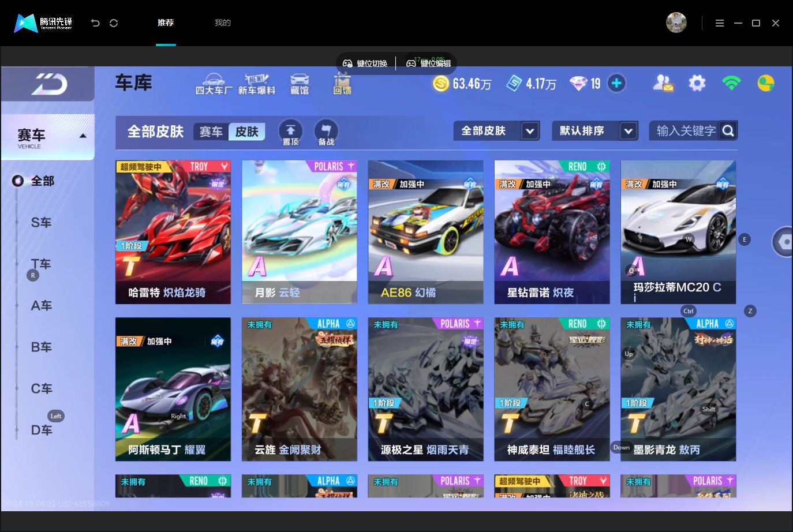
Task: Click the game back logo above 赛车
Action: 49,84
